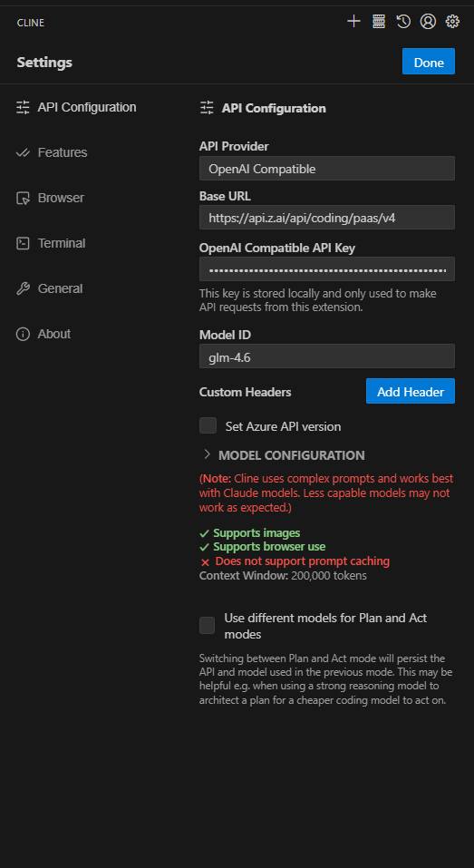
Task: Click the Add Header button
Action: (411, 392)
